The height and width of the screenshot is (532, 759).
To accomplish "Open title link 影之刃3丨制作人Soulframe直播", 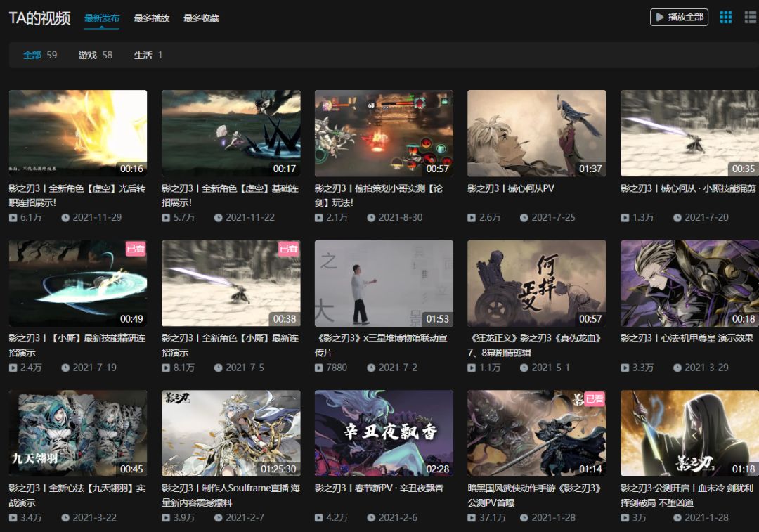I will [231, 495].
